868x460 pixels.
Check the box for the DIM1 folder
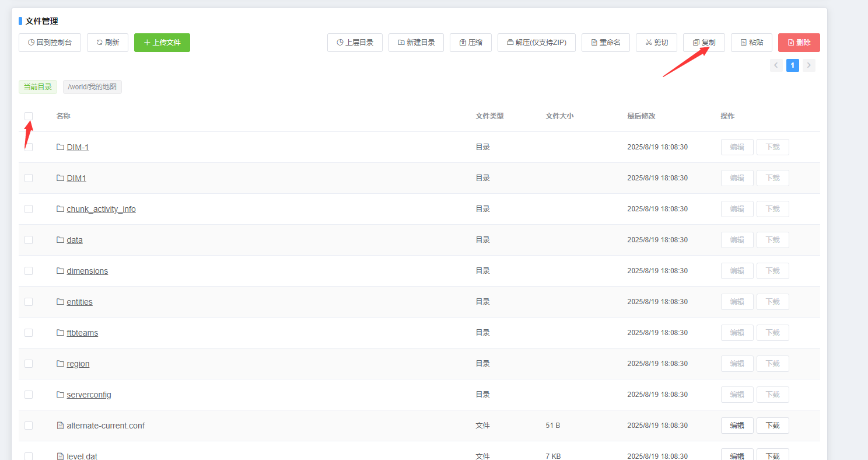29,178
